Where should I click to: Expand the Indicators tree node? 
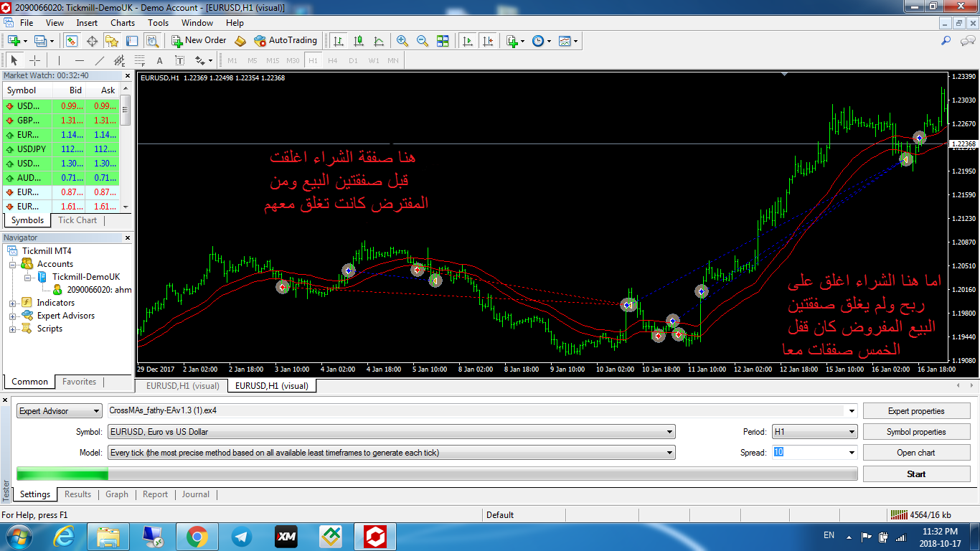click(13, 303)
